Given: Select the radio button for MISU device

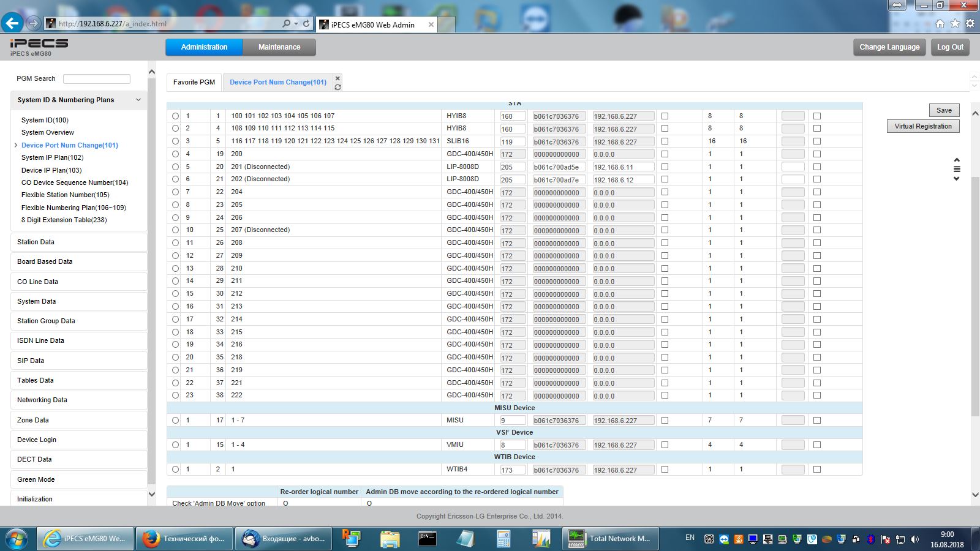Looking at the screenshot, I should click(x=176, y=421).
